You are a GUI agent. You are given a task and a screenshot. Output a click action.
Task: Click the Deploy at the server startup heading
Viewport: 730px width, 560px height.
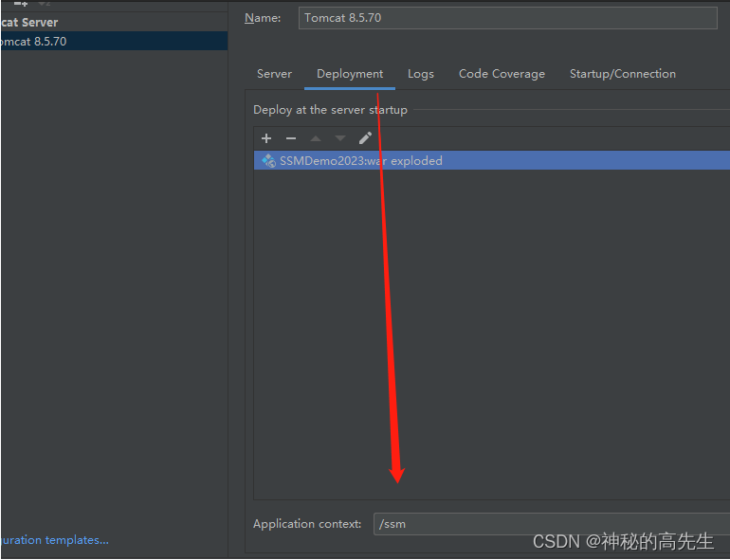point(330,110)
